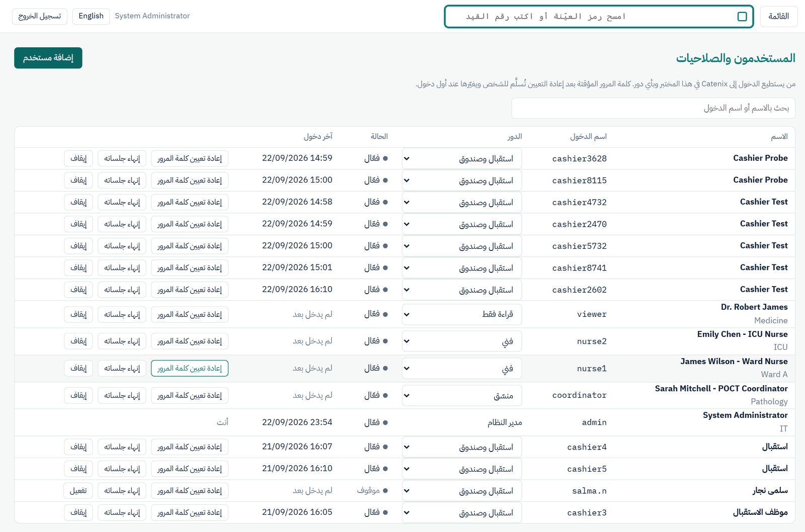The width and height of the screenshot is (805, 532).
Task: Switch language to English
Action: pos(91,16)
